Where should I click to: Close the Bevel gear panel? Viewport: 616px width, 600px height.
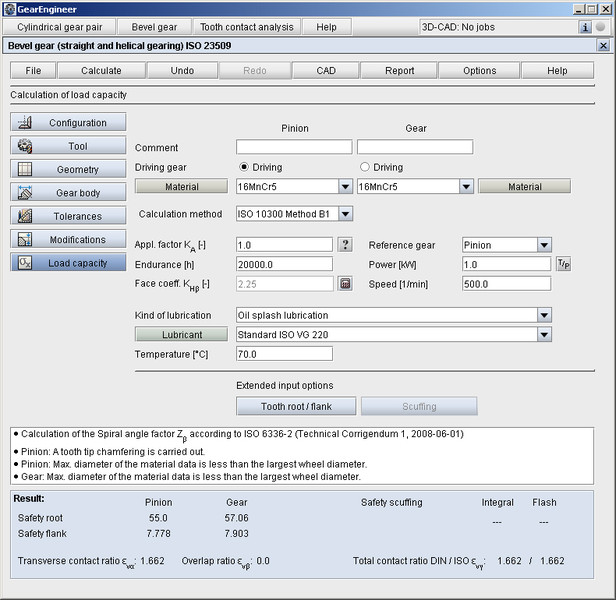pos(602,46)
